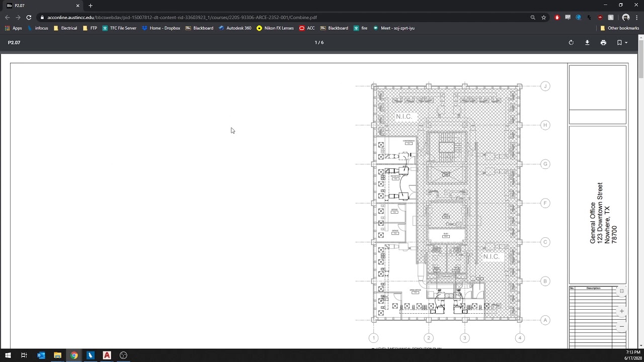Viewport: 644px width, 362px height.
Task: Open the PDF bookmarks dropdown
Action: click(622, 43)
